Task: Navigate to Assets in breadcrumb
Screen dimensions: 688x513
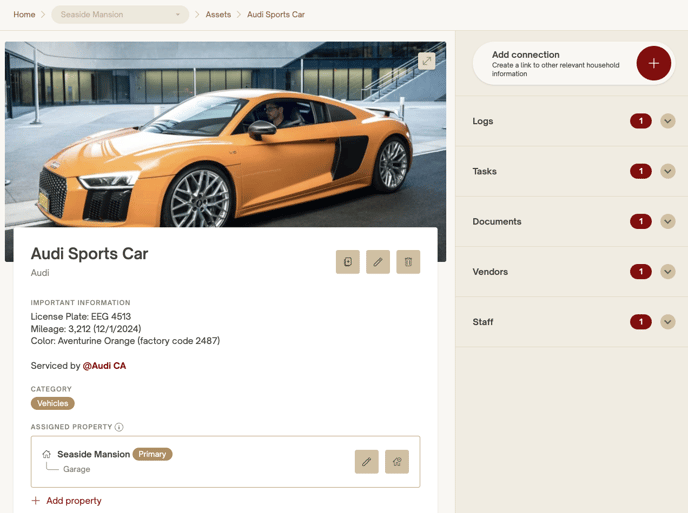Action: click(x=218, y=14)
